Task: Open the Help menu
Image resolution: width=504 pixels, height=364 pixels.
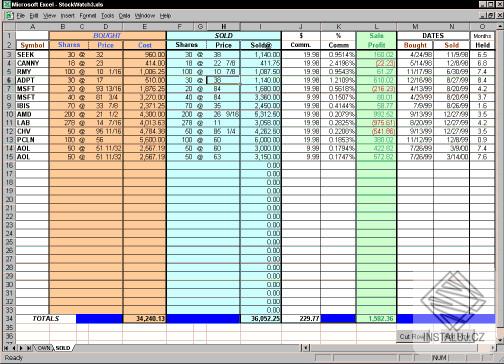Action: (x=165, y=16)
